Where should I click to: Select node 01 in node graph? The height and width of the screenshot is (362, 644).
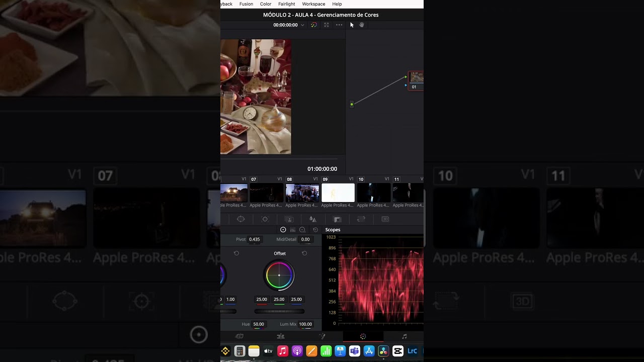(417, 80)
